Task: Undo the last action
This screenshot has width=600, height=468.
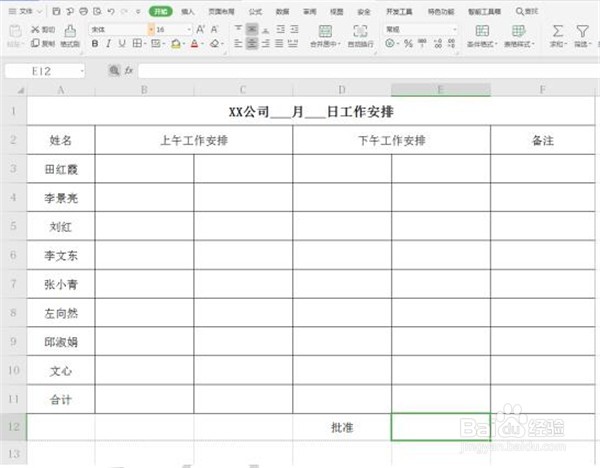Action: 111,11
